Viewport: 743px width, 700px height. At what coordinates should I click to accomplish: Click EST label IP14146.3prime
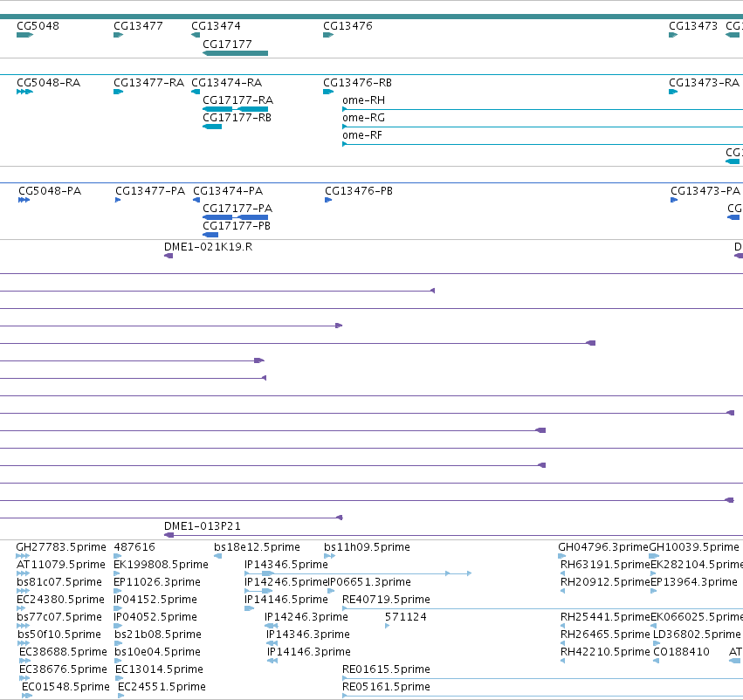[x=309, y=653]
